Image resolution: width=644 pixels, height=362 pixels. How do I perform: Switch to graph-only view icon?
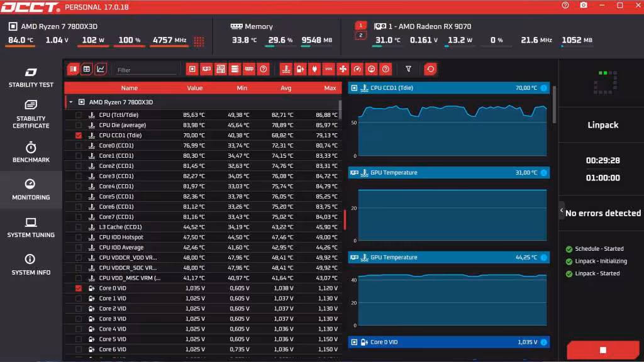101,69
